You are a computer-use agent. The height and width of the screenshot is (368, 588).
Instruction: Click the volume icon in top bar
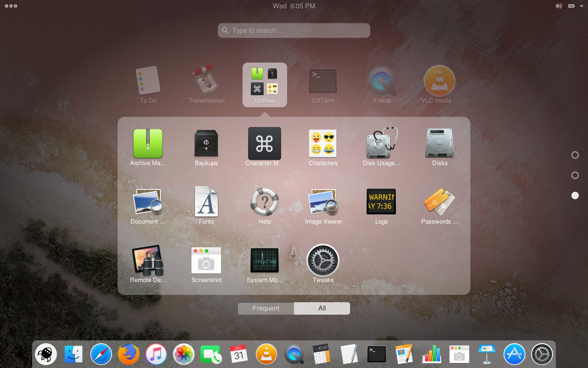(x=559, y=6)
